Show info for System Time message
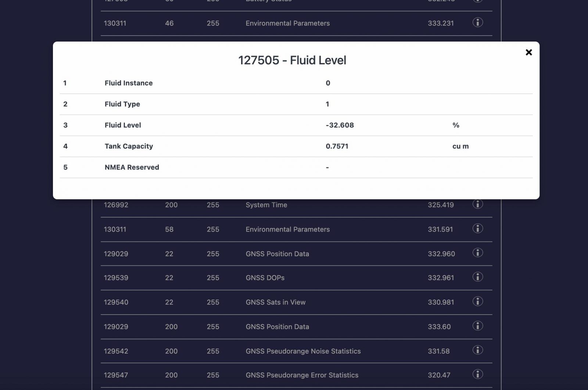Screen dimensions: 588x390 477,204
